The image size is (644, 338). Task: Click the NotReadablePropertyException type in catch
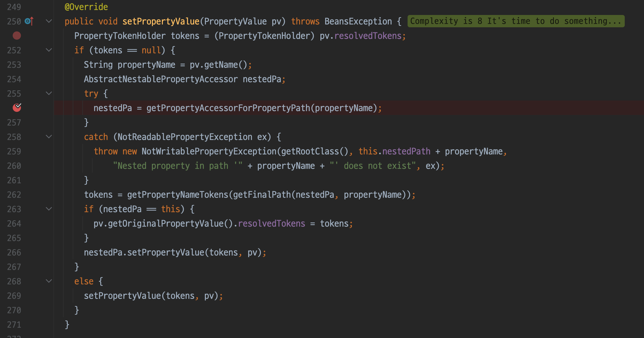(x=185, y=137)
